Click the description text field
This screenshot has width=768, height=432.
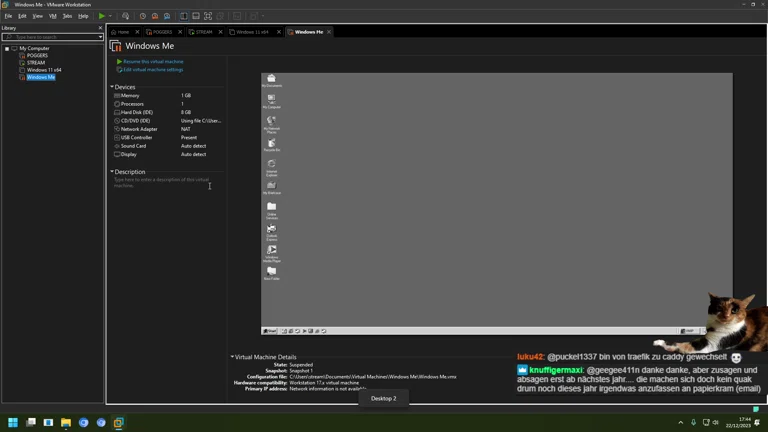coord(168,183)
